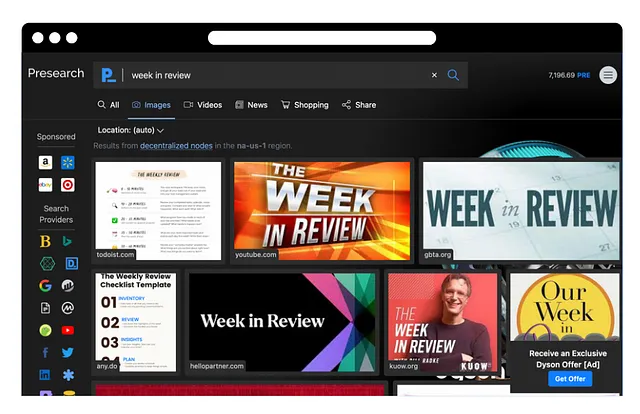Click in the week in review search field
640x414 pixels.
(x=278, y=75)
